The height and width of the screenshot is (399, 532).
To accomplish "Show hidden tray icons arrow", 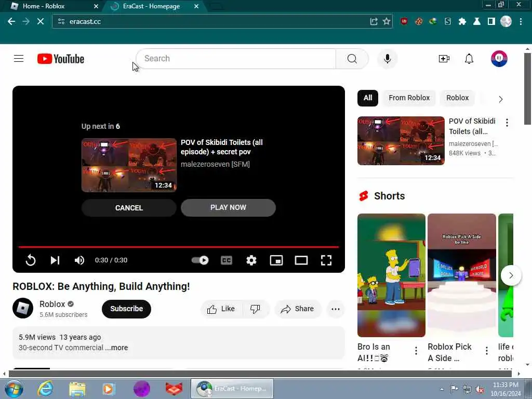I will point(442,389).
